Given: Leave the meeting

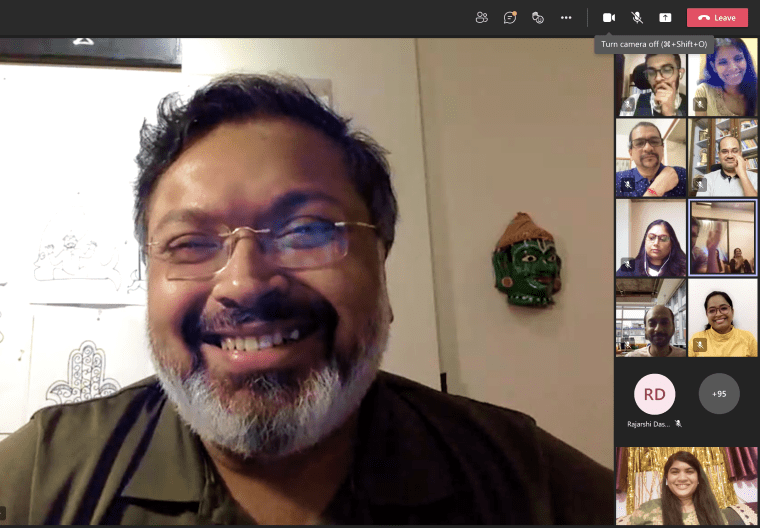Looking at the screenshot, I should tap(717, 18).
